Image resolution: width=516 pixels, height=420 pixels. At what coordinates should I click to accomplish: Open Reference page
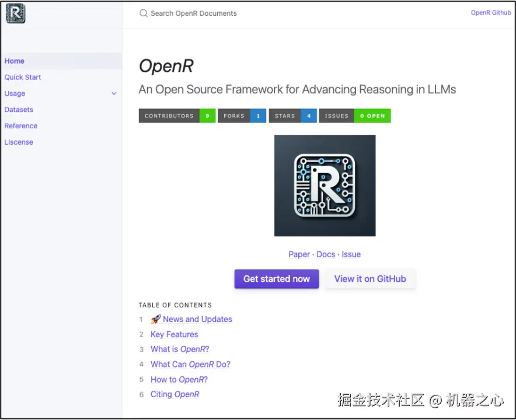(x=21, y=125)
